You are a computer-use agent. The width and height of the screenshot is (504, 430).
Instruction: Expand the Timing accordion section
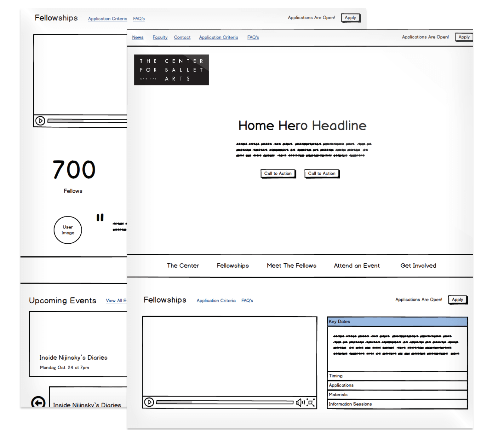tap(397, 376)
